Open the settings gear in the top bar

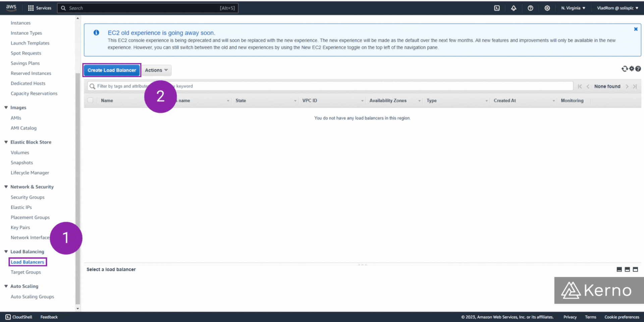tap(547, 8)
